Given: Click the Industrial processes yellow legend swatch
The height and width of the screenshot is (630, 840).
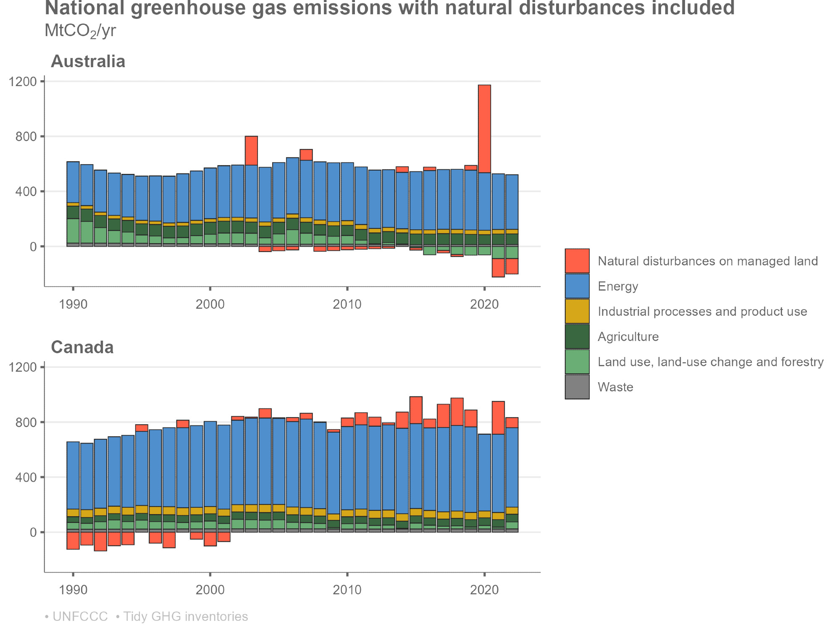Looking at the screenshot, I should [577, 311].
